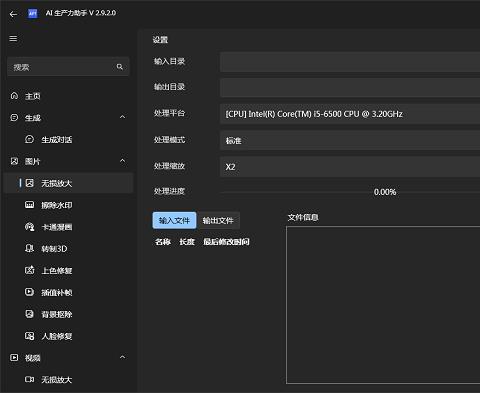
Task: Sort by the 最后修改时间 column header
Action: coord(226,242)
